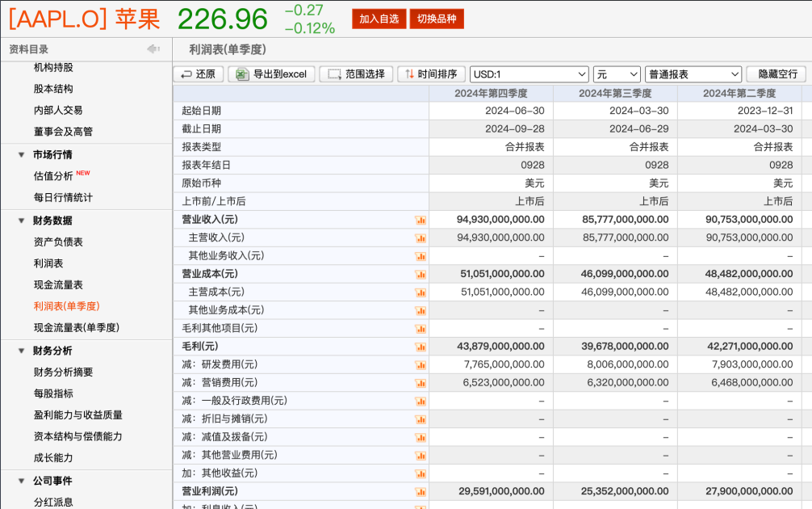Open 现金流量表 in the sidebar
This screenshot has width=812, height=509.
pos(58,284)
